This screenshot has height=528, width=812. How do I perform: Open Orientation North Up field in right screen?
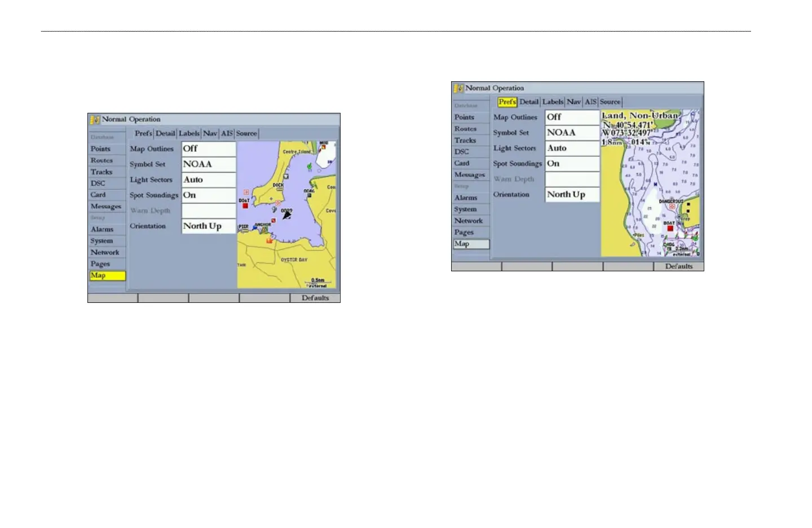[x=572, y=195]
